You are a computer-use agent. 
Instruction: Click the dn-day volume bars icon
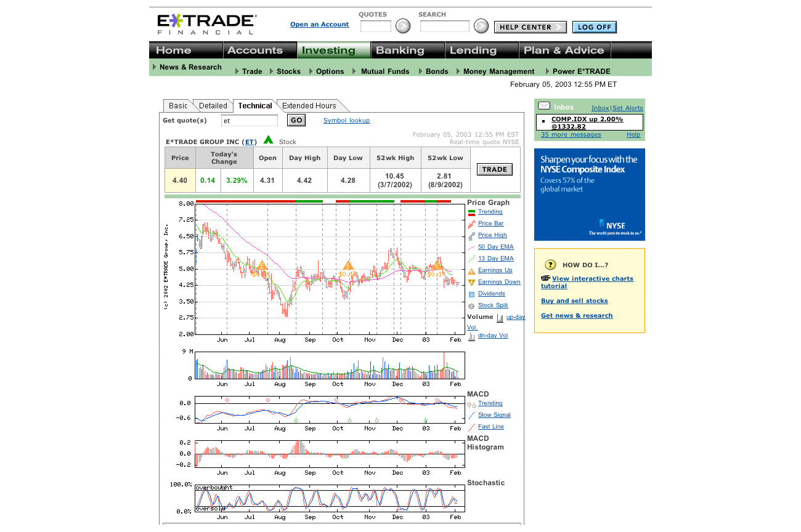[x=471, y=336]
